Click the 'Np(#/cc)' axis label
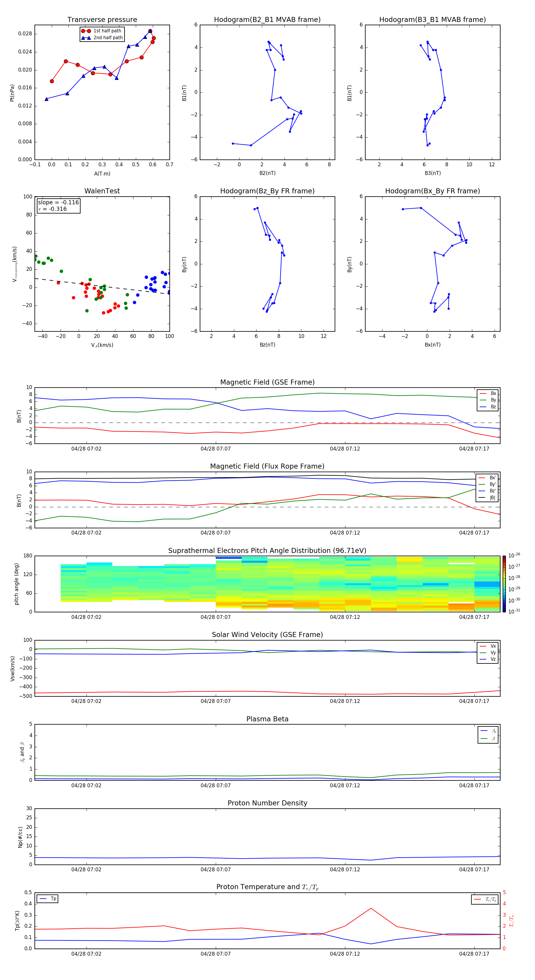This screenshot has height=980, width=535. pos(21,837)
